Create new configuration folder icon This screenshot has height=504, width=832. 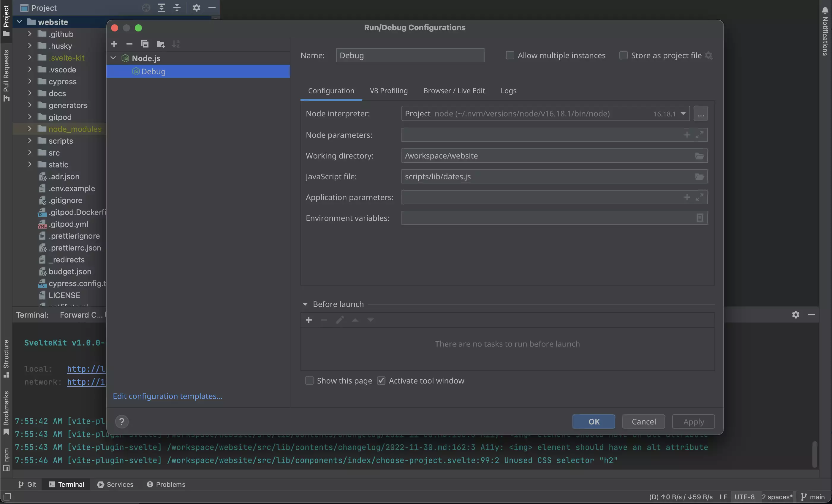pyautogui.click(x=160, y=44)
